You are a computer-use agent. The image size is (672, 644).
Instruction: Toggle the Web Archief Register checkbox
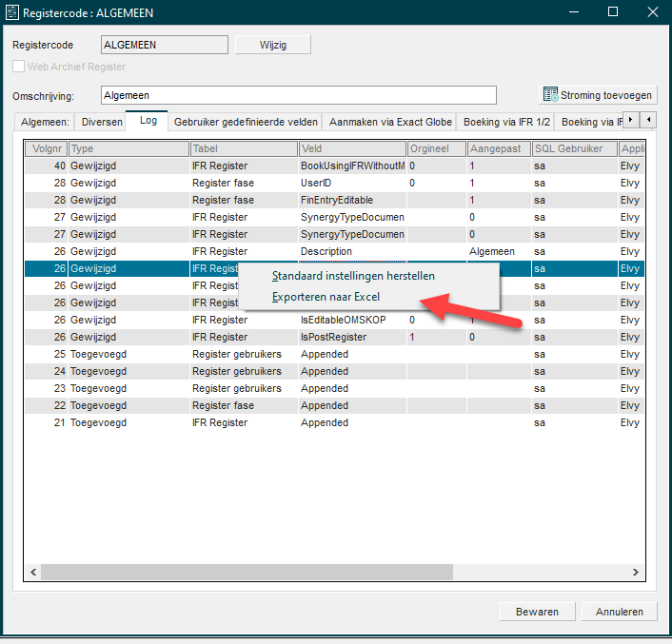(18, 67)
